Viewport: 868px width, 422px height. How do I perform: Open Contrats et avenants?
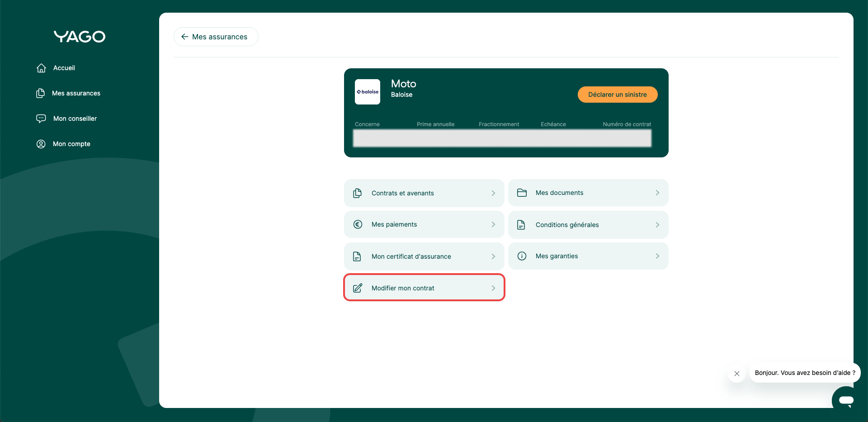tap(424, 193)
